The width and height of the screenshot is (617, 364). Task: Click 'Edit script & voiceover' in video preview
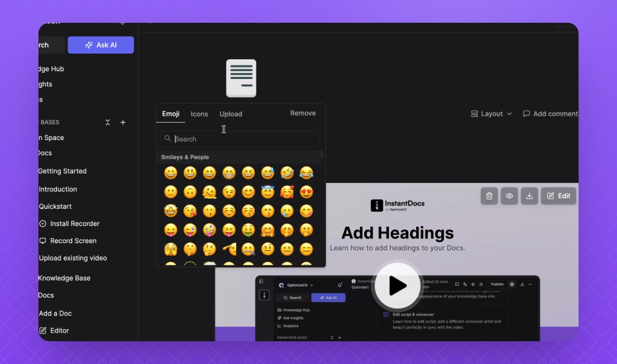(x=413, y=314)
